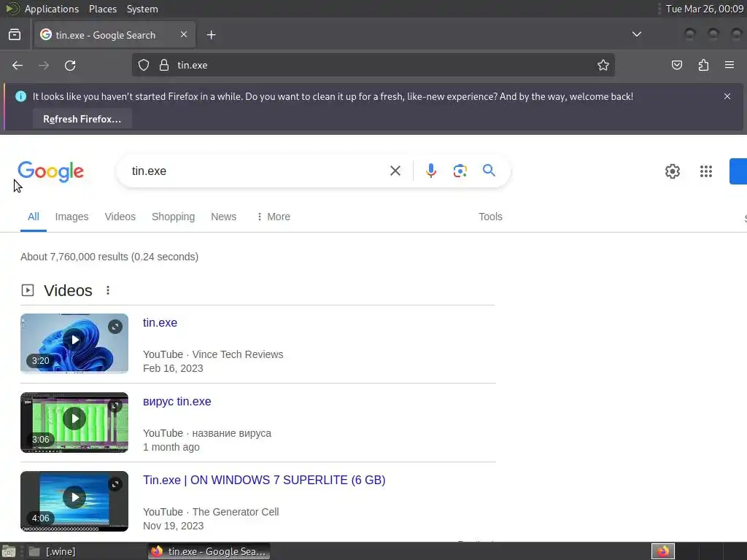This screenshot has width=747, height=560.
Task: Click the About 7,760,000 results text
Action: click(109, 257)
